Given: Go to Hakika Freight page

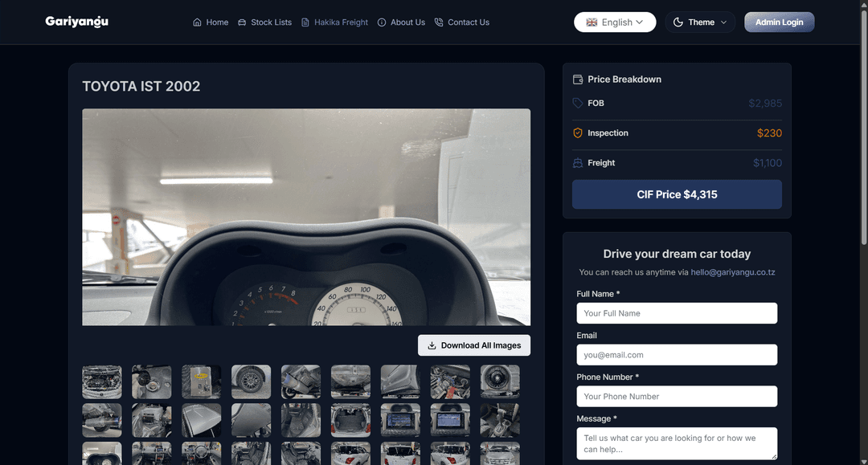Looking at the screenshot, I should 334,22.
